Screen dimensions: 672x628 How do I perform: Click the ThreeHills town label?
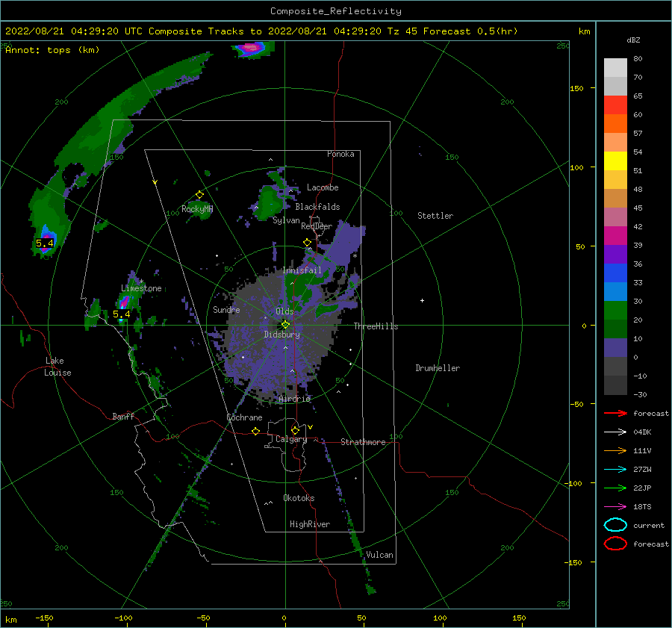point(376,326)
